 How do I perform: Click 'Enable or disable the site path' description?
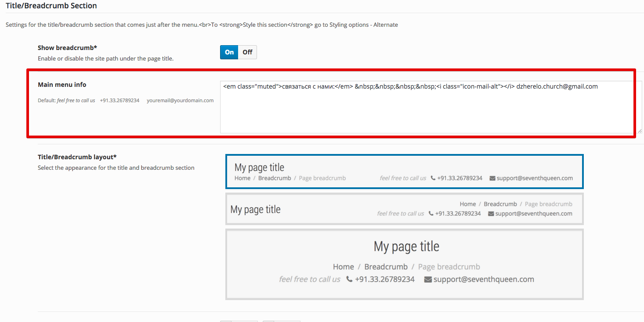105,58
